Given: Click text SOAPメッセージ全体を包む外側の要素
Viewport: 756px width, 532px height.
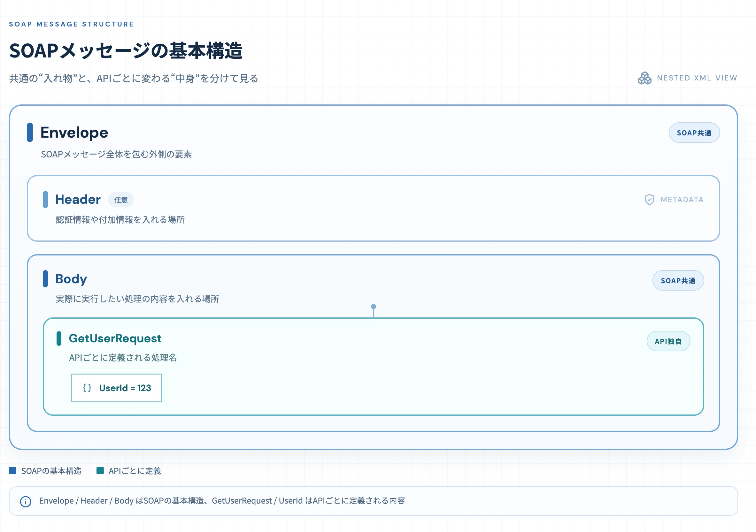Looking at the screenshot, I should click(x=116, y=154).
